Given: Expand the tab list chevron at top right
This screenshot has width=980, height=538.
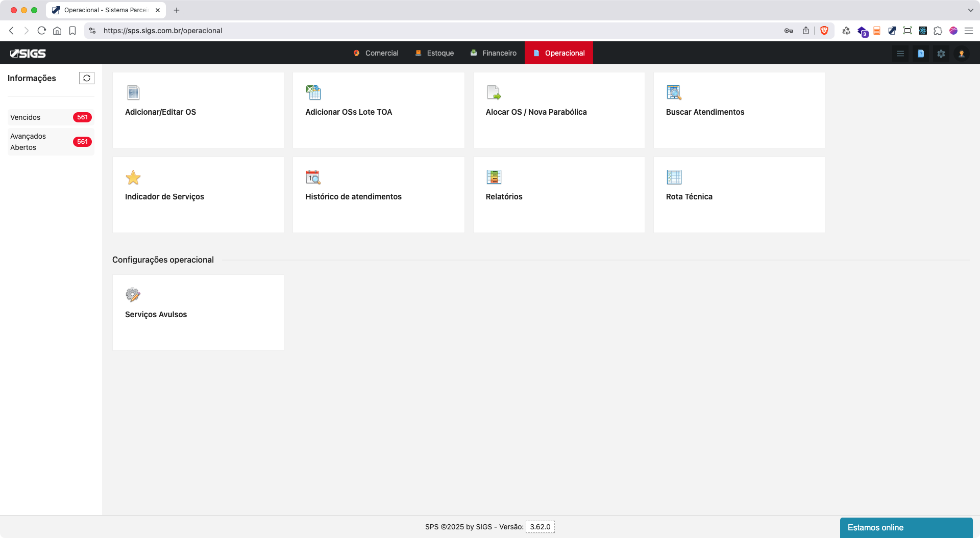Looking at the screenshot, I should 970,10.
